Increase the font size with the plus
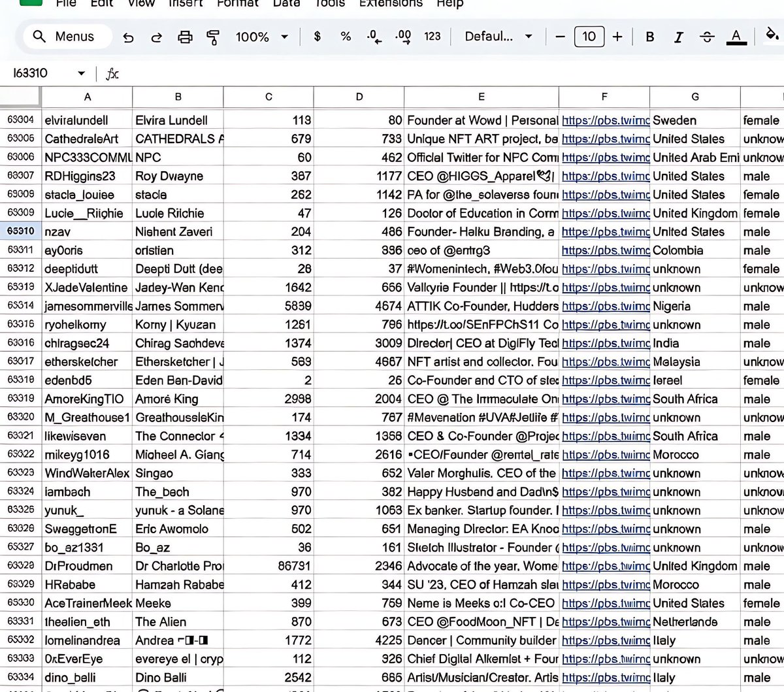 click(617, 37)
